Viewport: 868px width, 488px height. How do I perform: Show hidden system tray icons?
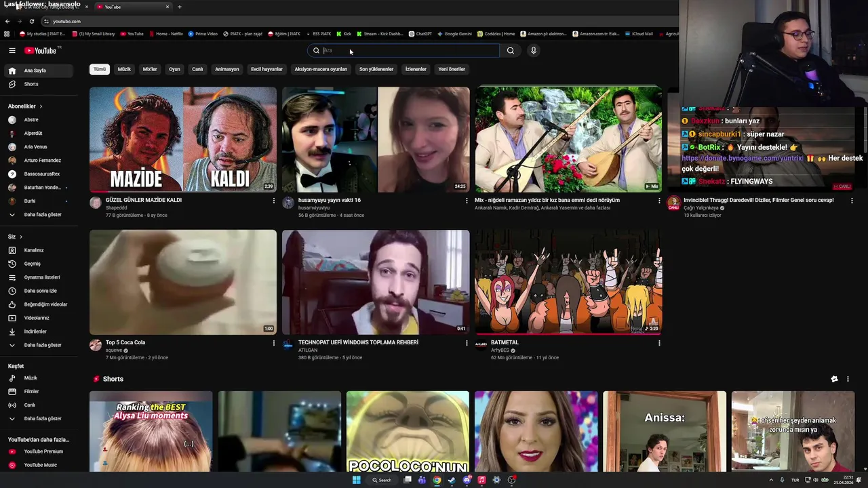(771, 480)
